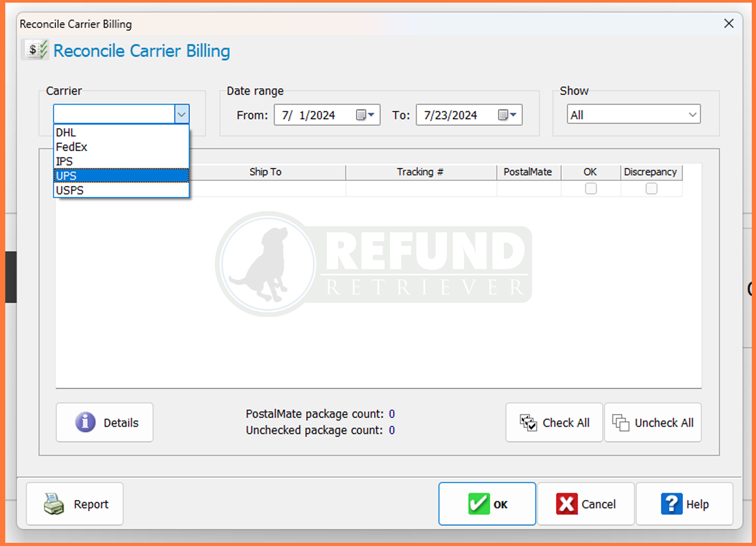Click the Check All button text
The width and height of the screenshot is (756, 546).
pyautogui.click(x=566, y=423)
